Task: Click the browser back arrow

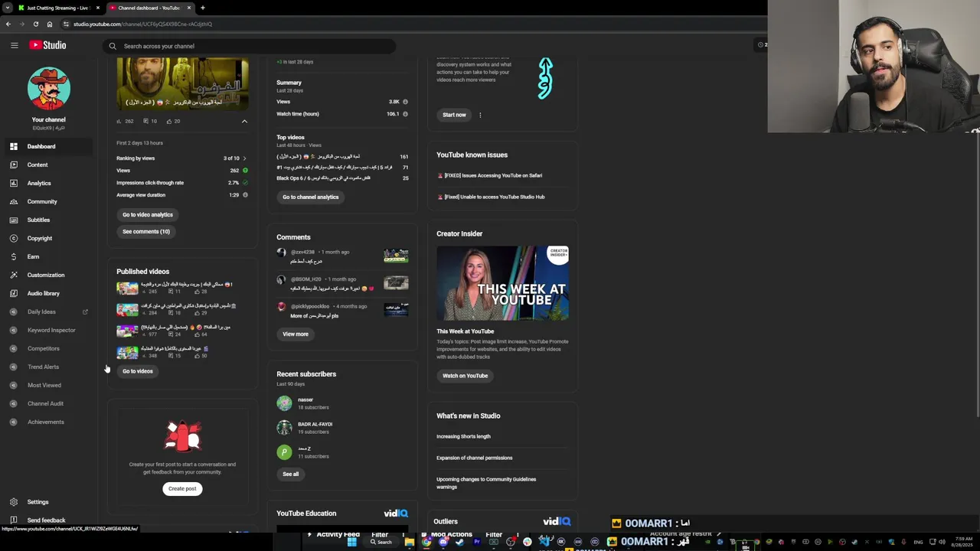Action: coord(8,24)
